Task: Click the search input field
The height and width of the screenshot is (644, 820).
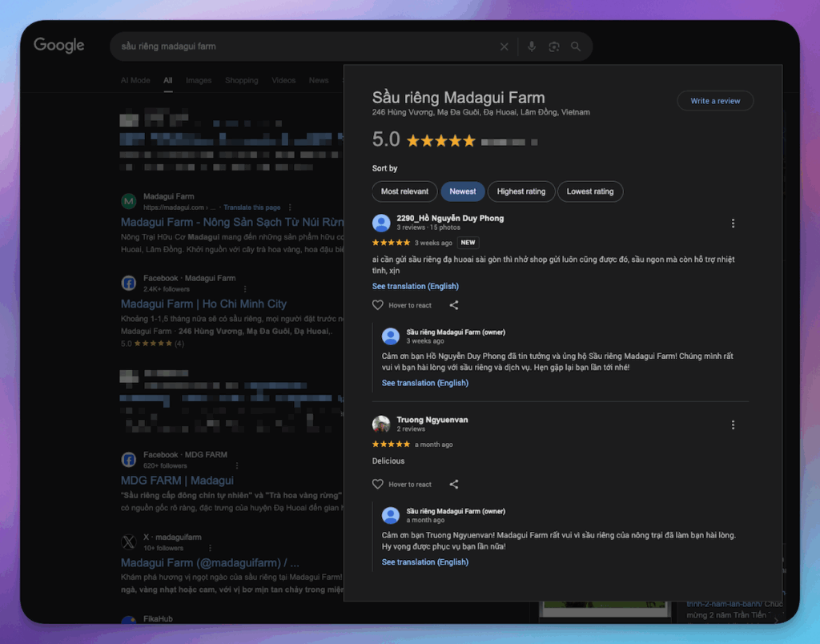Action: click(304, 46)
